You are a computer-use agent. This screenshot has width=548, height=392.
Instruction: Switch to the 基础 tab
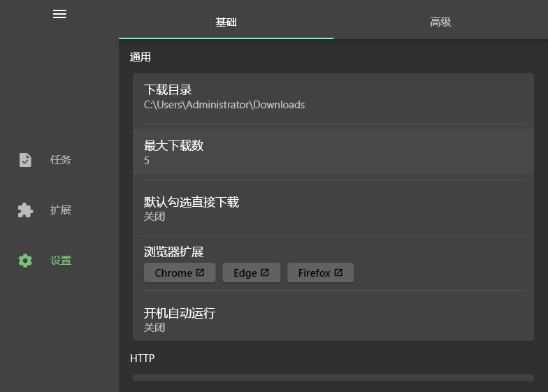(x=226, y=22)
